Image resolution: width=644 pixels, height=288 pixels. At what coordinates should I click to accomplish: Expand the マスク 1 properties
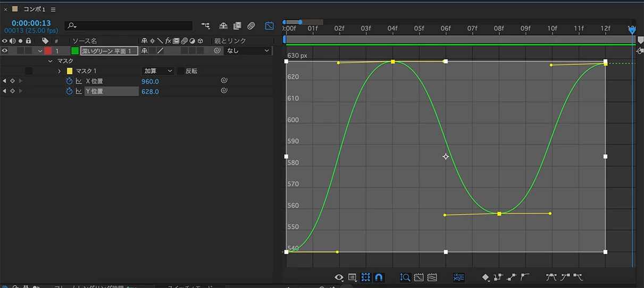tap(59, 71)
